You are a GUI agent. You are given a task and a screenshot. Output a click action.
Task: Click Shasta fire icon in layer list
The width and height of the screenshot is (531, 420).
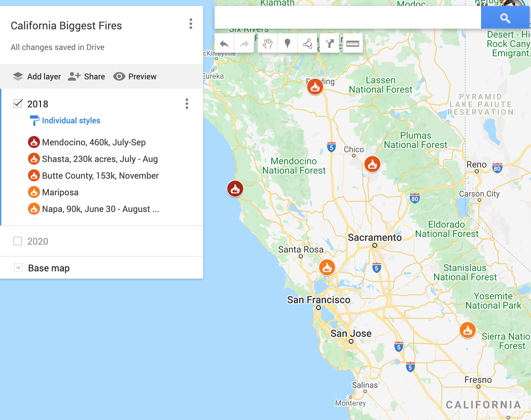coord(34,159)
